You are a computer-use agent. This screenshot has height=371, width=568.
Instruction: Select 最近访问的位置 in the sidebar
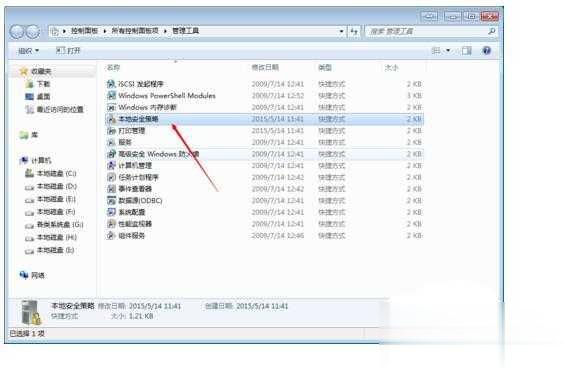(x=60, y=109)
